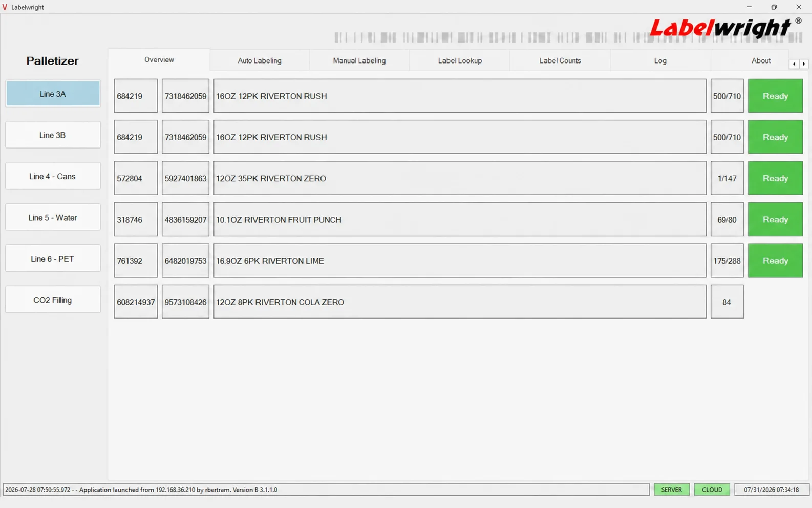Click the 608214937 code field

coord(136,302)
